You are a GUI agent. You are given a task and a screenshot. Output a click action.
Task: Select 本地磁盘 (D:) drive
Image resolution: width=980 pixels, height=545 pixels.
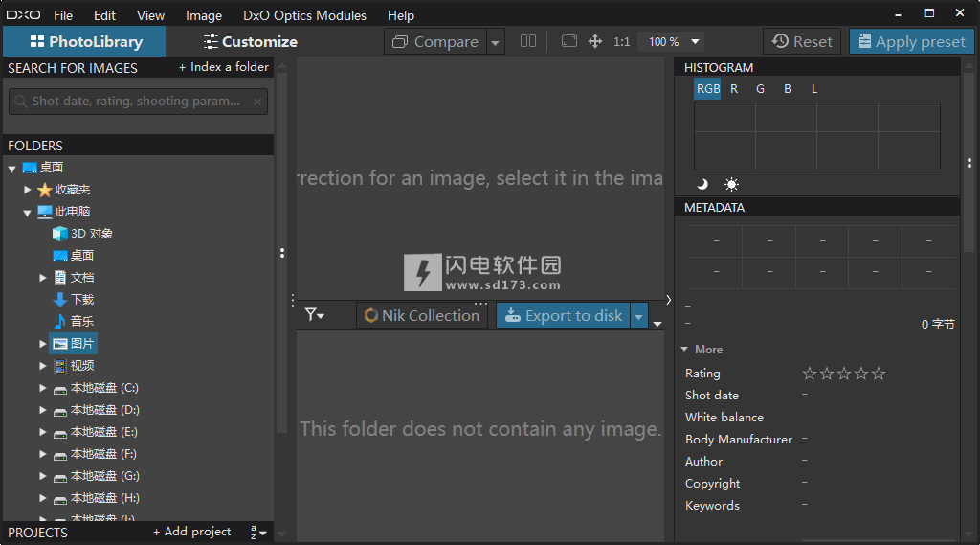97,410
